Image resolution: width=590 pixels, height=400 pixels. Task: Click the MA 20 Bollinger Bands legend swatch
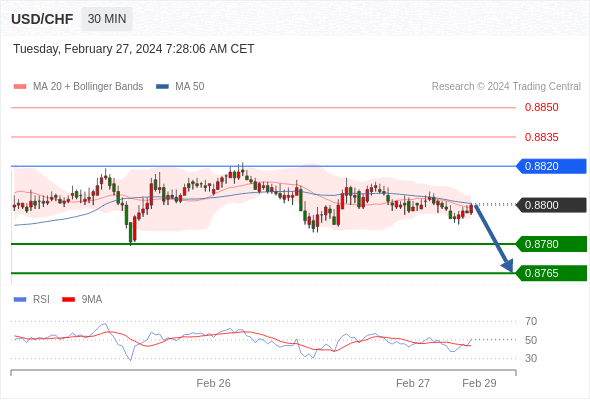pyautogui.click(x=20, y=87)
